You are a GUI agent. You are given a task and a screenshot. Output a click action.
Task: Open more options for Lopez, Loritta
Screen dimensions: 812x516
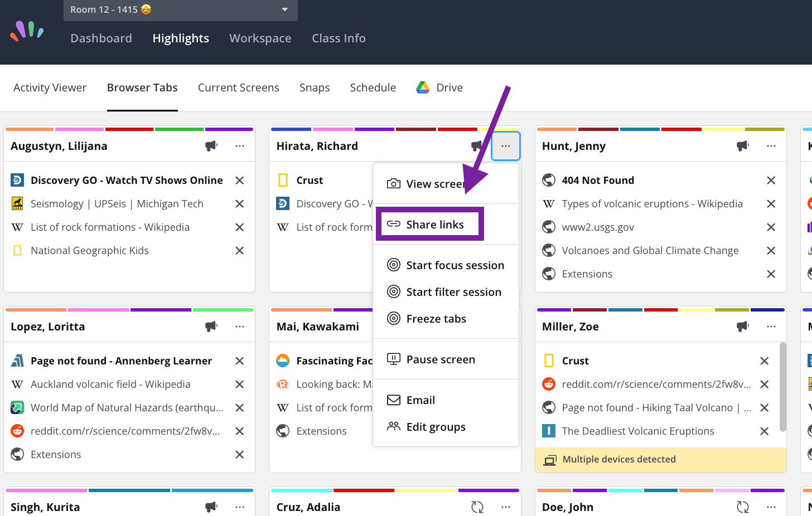point(240,327)
